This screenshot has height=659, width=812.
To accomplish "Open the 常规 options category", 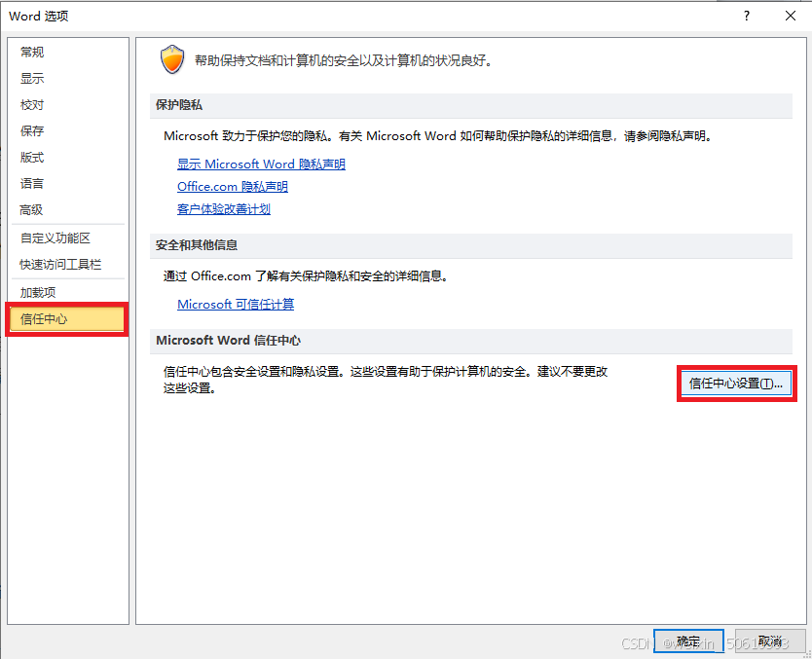I will tap(32, 52).
